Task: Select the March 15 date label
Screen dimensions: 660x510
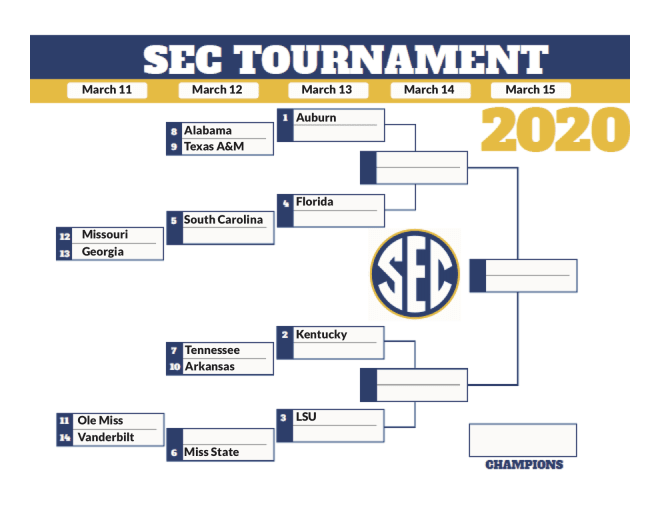Action: [x=530, y=90]
